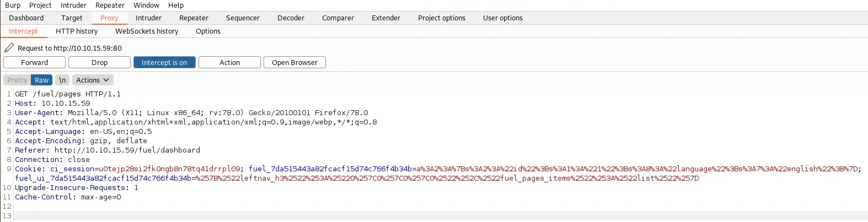Click the pencil edit icon beside request target

tap(9, 48)
